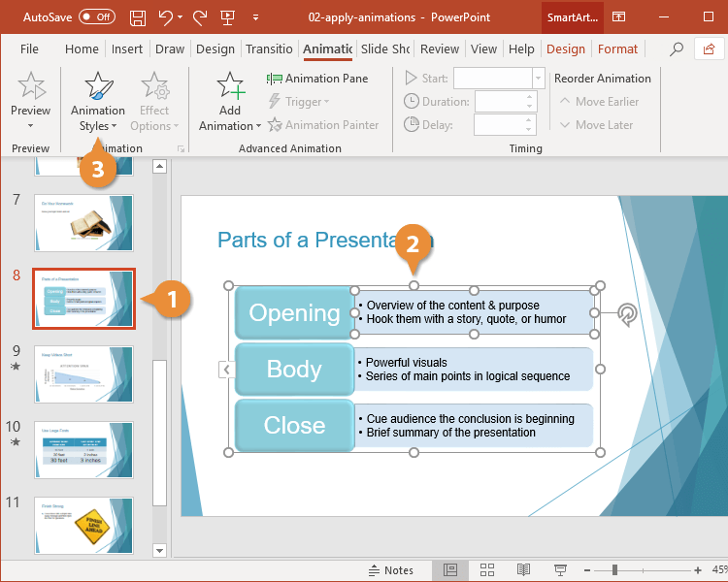The image size is (728, 582).
Task: Click the Save icon in title bar
Action: pyautogui.click(x=138, y=17)
